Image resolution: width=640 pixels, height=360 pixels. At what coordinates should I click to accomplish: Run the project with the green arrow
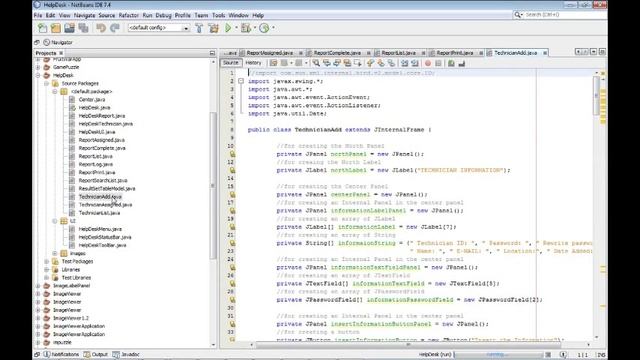(228, 28)
